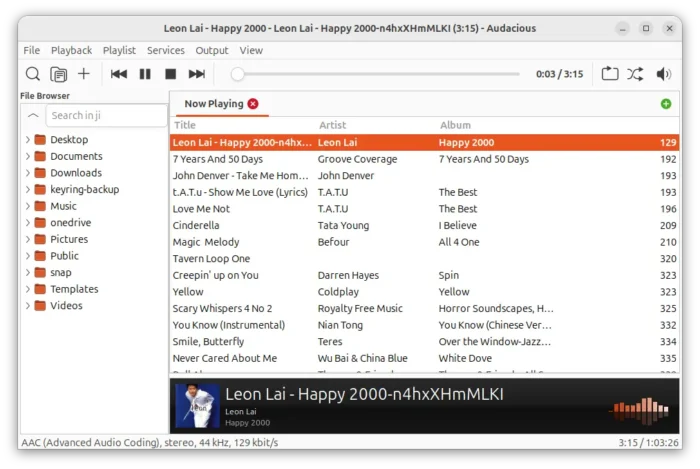Select Scary Whispers 4 No 2 track

click(425, 308)
